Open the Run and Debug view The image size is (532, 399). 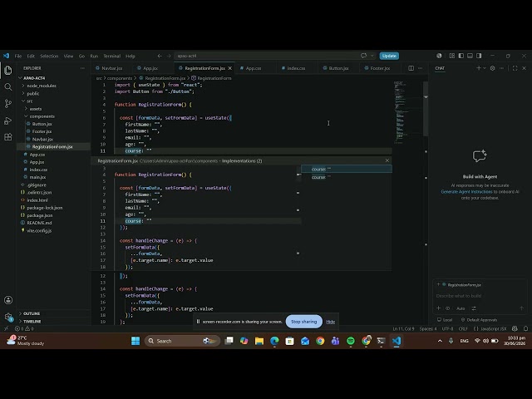8,121
